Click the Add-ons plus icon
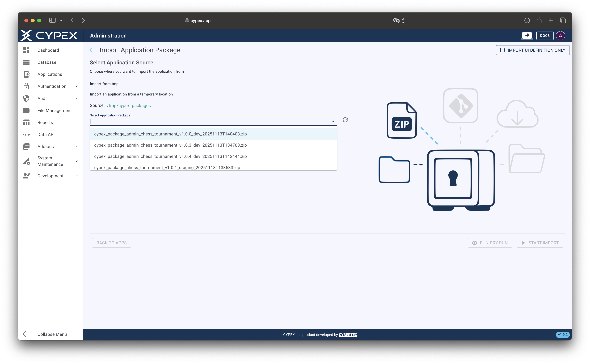Image resolution: width=590 pixels, height=364 pixels. tap(26, 146)
